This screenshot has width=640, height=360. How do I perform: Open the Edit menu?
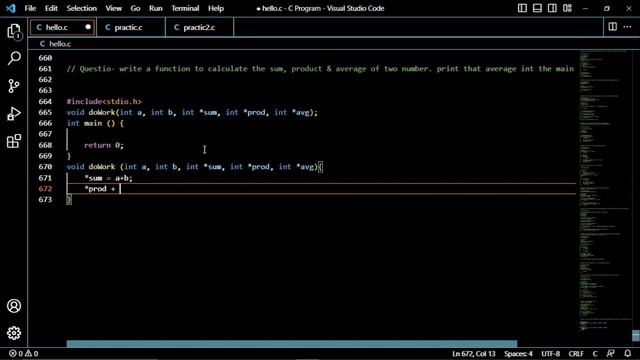[x=51, y=8]
